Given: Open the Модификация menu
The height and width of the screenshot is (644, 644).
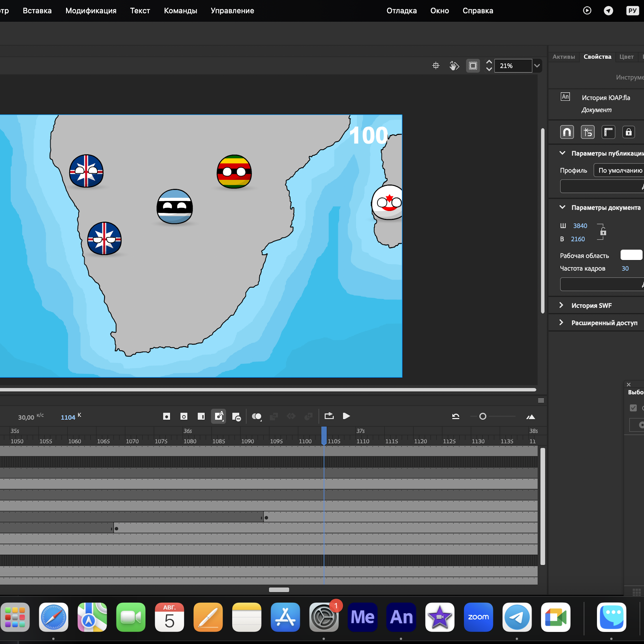Looking at the screenshot, I should click(91, 11).
